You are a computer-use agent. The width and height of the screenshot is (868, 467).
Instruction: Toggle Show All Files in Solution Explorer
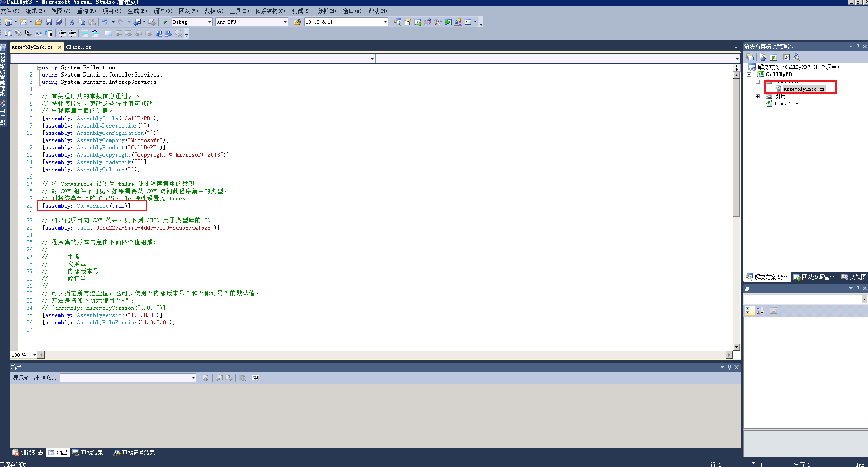[763, 56]
